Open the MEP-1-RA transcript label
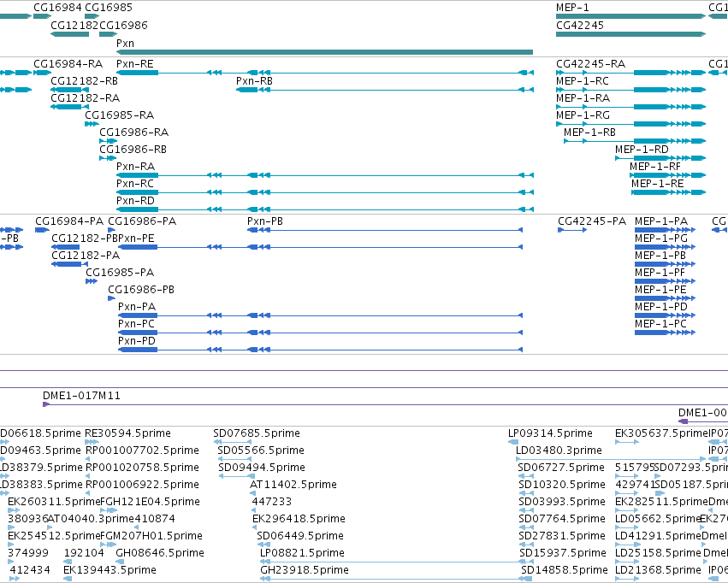 (583, 98)
